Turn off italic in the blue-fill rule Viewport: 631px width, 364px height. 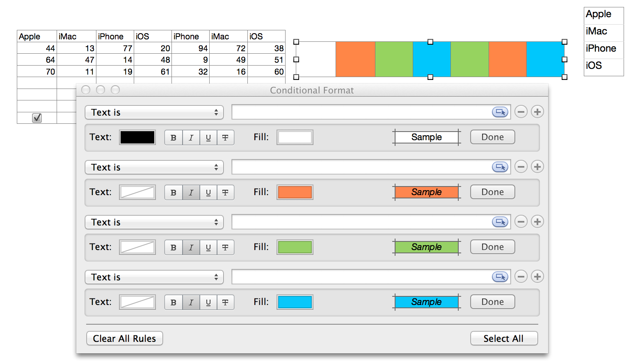pyautogui.click(x=191, y=303)
